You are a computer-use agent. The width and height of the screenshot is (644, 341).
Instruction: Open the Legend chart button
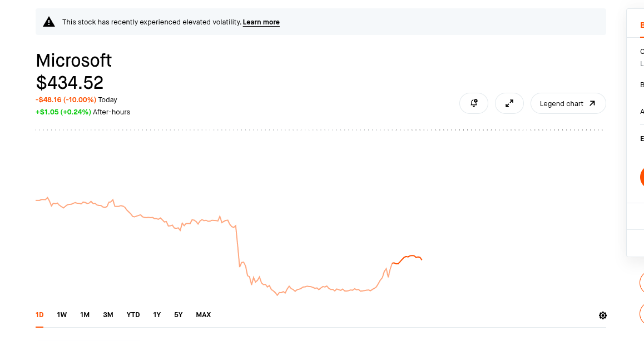(568, 103)
